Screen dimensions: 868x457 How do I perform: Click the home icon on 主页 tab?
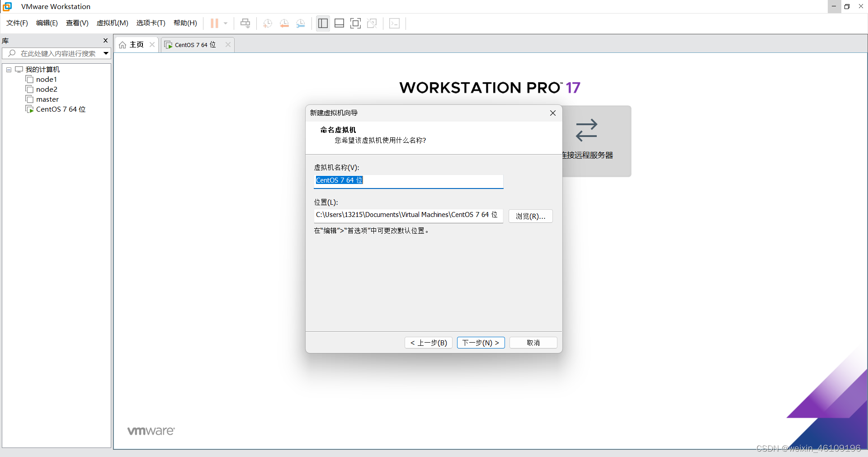(x=123, y=45)
